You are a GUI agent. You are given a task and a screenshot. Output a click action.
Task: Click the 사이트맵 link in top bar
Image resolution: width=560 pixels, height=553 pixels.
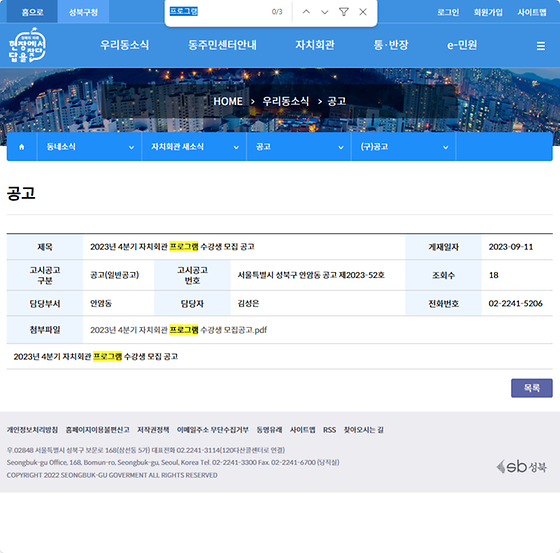(x=532, y=13)
